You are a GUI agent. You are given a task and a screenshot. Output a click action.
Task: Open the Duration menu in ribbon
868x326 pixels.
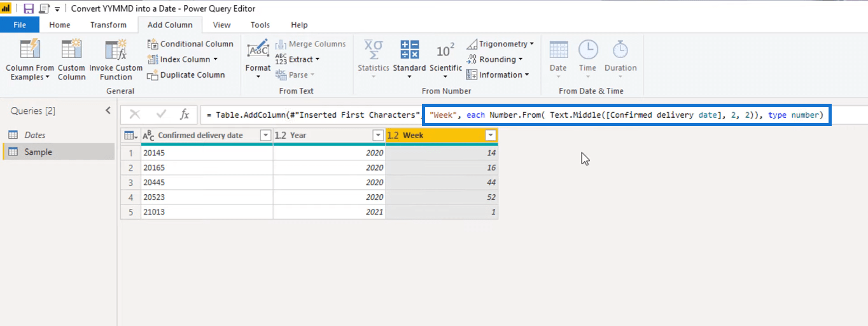[620, 60]
